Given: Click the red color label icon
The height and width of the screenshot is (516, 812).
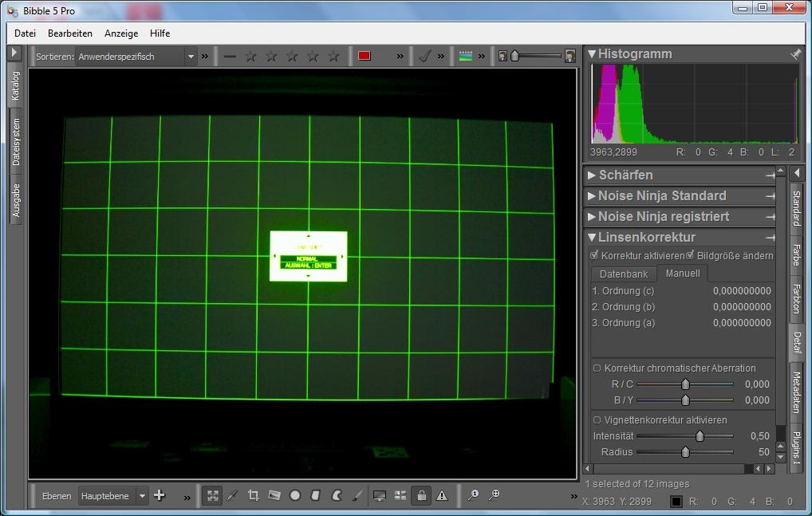Looking at the screenshot, I should pos(365,56).
